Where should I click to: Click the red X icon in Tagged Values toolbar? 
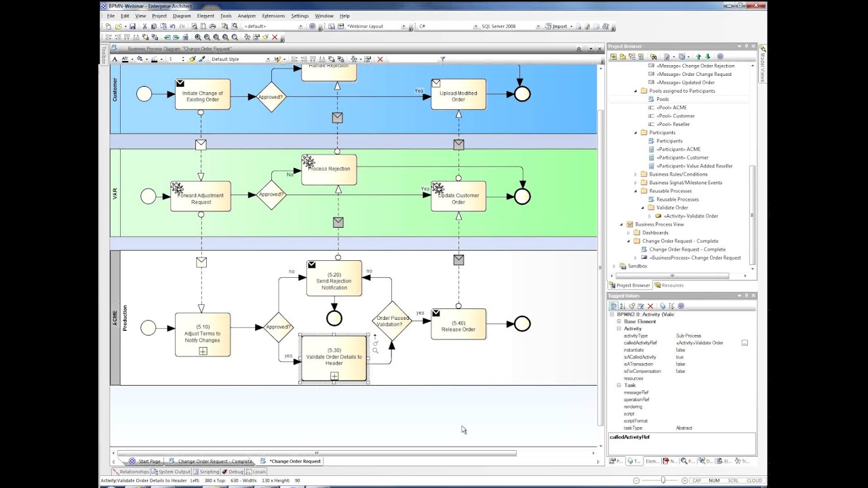pos(650,306)
